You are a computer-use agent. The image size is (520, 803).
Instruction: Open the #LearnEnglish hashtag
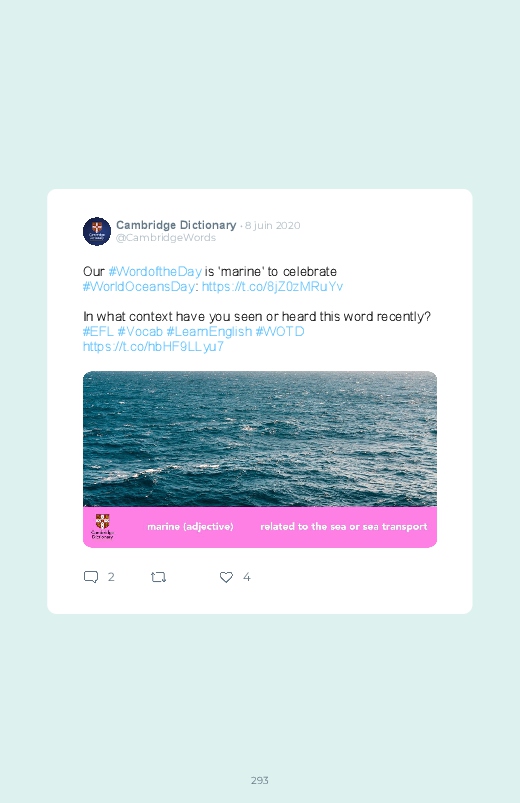point(209,331)
